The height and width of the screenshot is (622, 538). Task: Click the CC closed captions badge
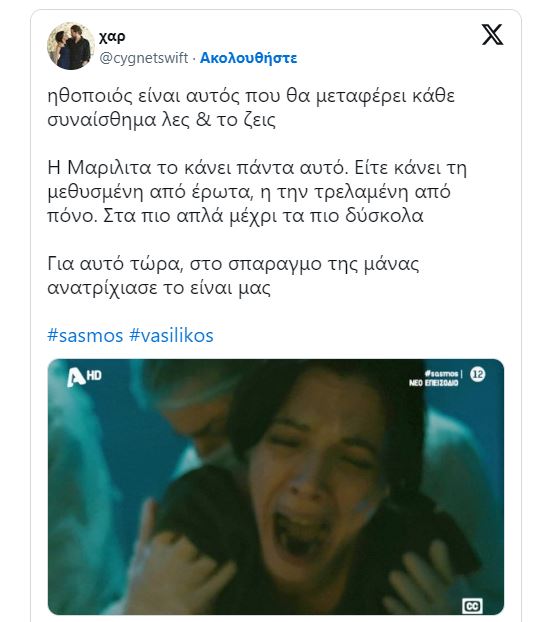[472, 606]
